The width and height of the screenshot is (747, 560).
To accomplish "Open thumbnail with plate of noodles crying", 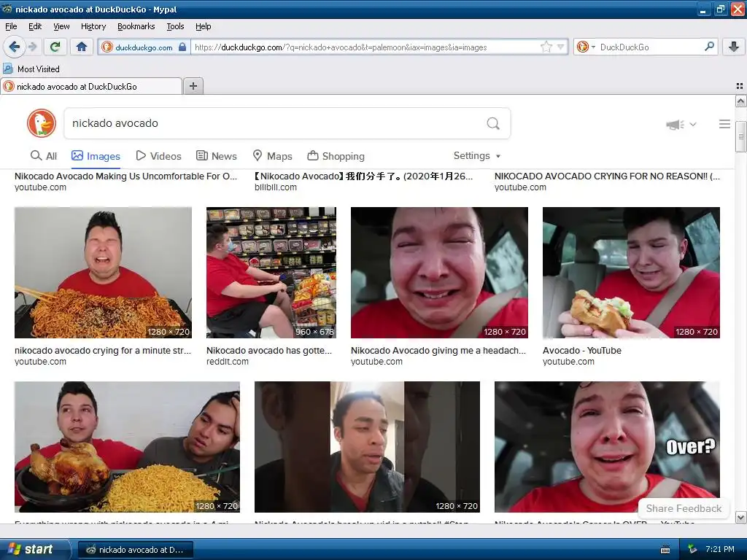I will (103, 273).
